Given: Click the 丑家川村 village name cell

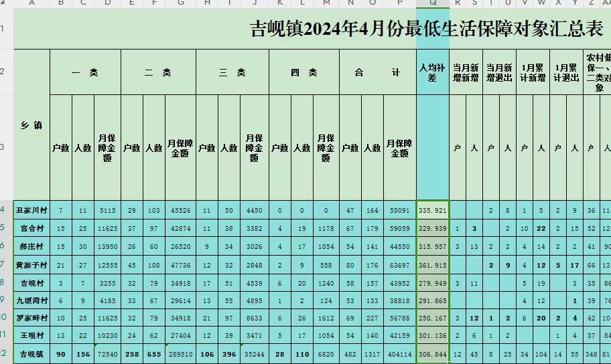Looking at the screenshot, I should pos(31,211).
